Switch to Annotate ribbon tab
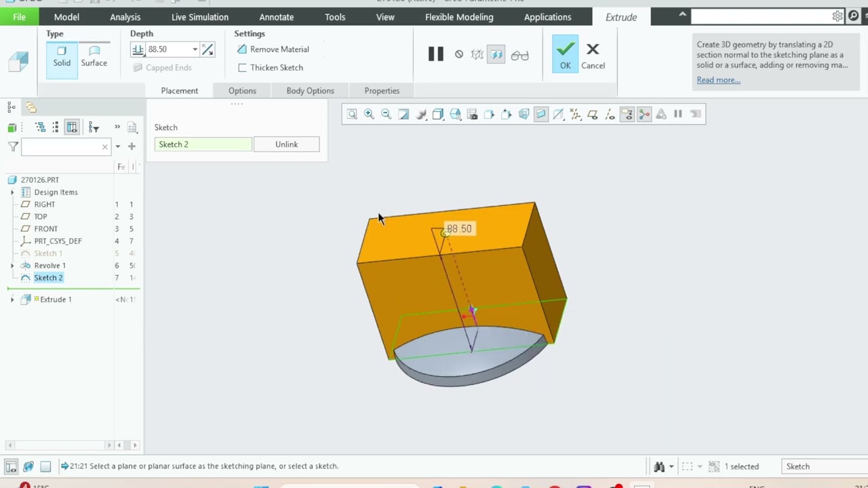Screen dimensions: 868x488 (277, 17)
